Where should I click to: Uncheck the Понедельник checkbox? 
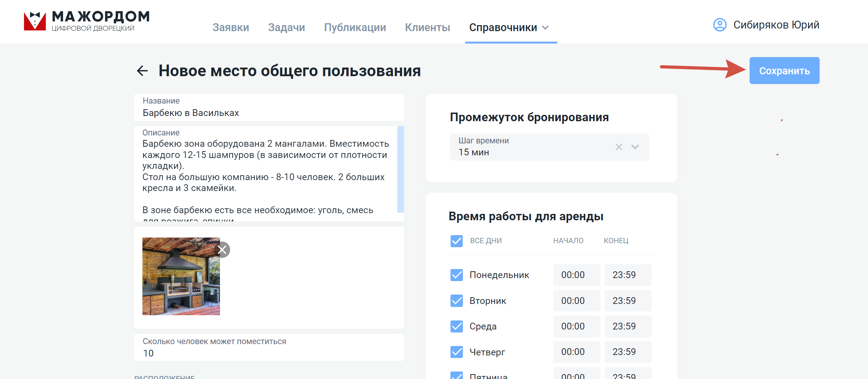point(456,275)
